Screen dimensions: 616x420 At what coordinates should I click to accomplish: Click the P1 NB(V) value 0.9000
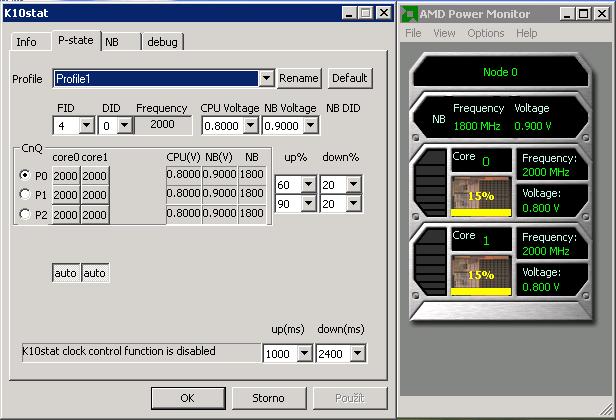219,193
